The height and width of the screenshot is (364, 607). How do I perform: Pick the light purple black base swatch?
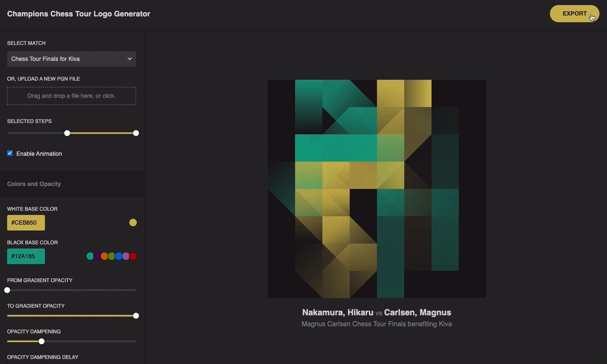pyautogui.click(x=126, y=256)
